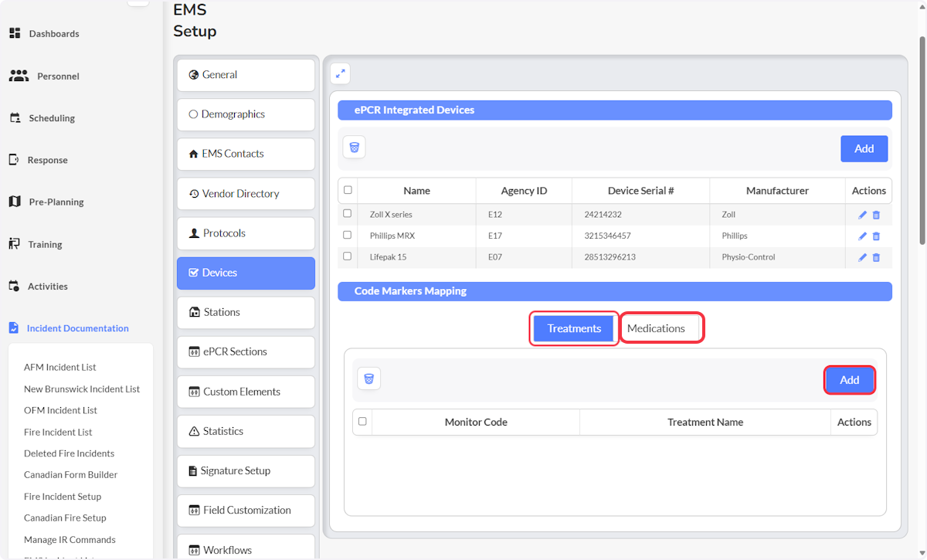Edit the Zoll X series device

pos(863,215)
